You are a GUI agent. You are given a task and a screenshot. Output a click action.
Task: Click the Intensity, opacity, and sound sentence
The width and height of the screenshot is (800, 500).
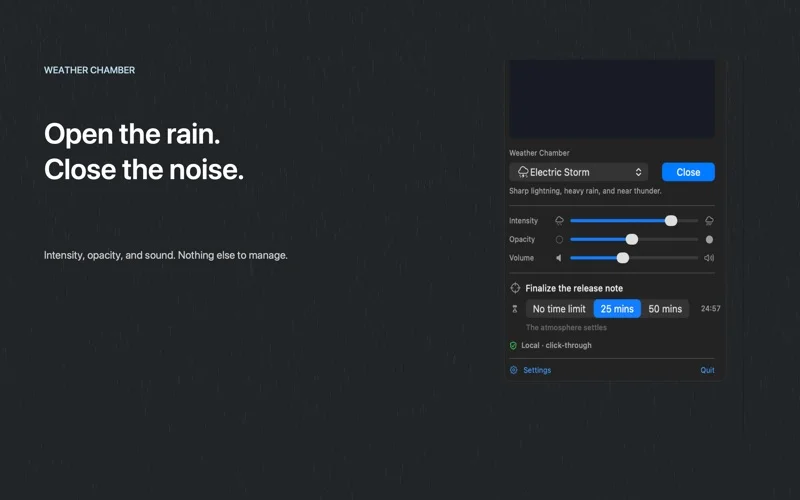click(166, 255)
